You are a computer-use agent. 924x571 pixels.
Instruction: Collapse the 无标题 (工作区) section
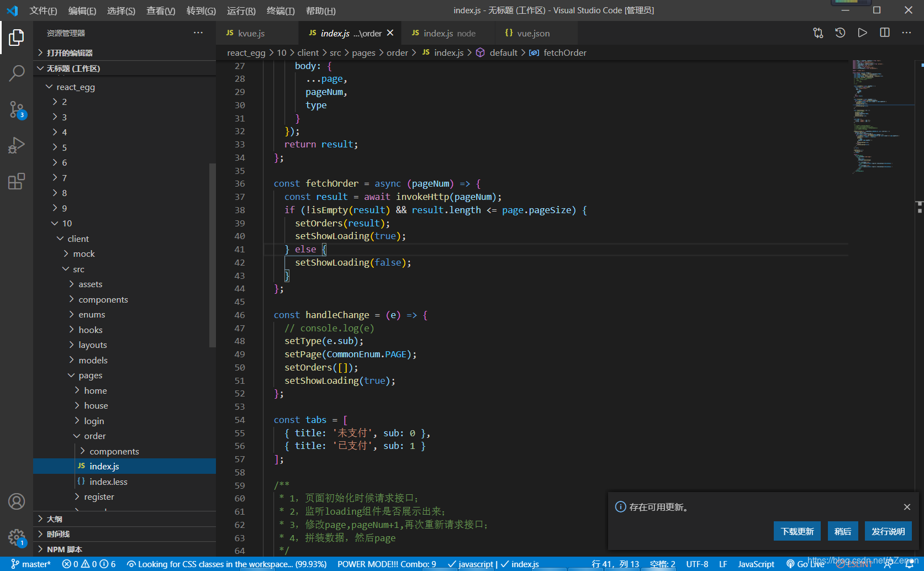click(x=124, y=68)
